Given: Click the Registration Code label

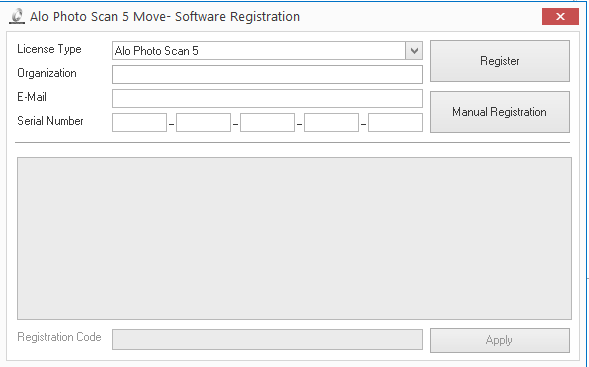Looking at the screenshot, I should point(59,337).
